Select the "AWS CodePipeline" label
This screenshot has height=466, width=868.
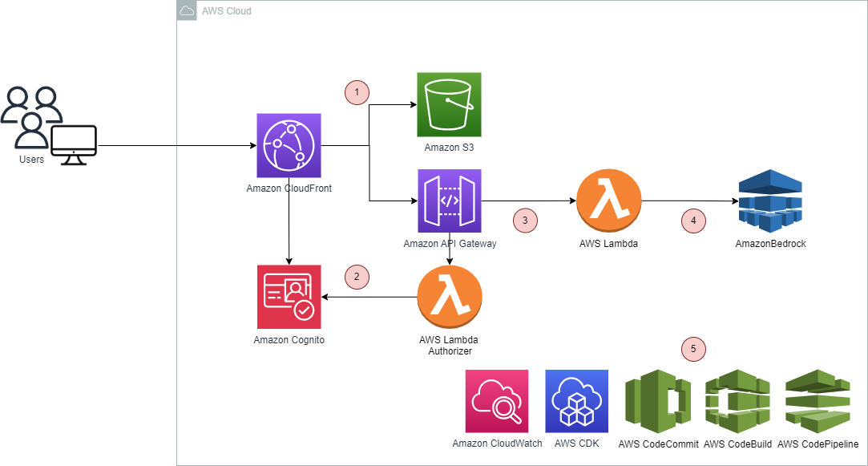point(818,444)
